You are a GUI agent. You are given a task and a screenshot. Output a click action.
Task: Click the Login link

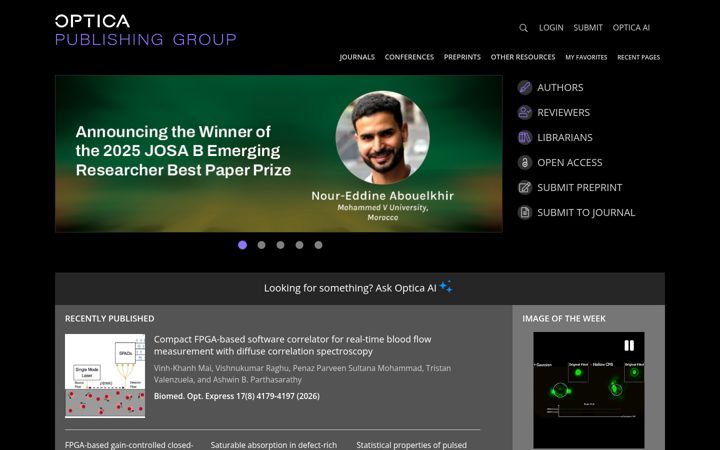pyautogui.click(x=551, y=28)
